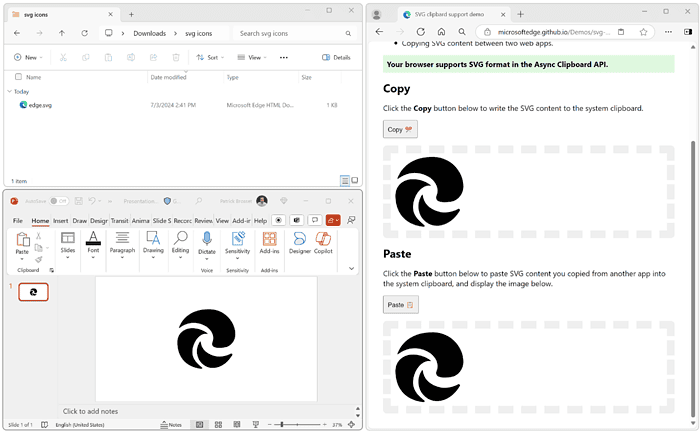Reload the Edge browser page
Image resolution: width=700 pixels, height=431 pixels.
point(421,32)
